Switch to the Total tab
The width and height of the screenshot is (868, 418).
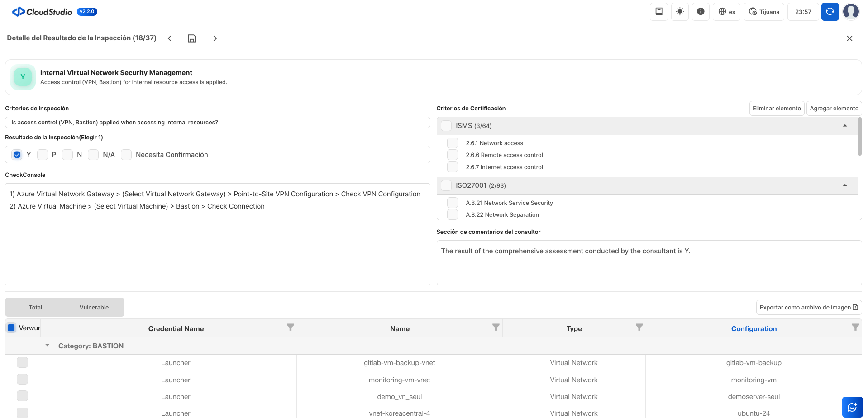(x=35, y=307)
